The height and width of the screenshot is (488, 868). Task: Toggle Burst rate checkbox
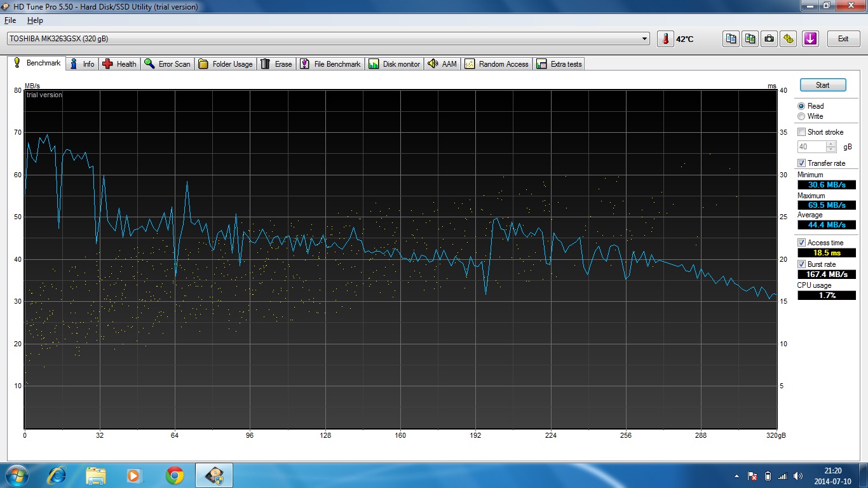click(x=802, y=264)
